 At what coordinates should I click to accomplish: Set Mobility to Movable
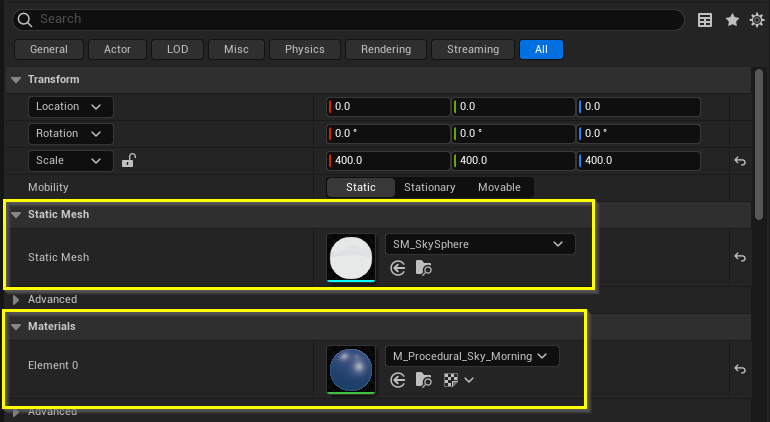499,187
